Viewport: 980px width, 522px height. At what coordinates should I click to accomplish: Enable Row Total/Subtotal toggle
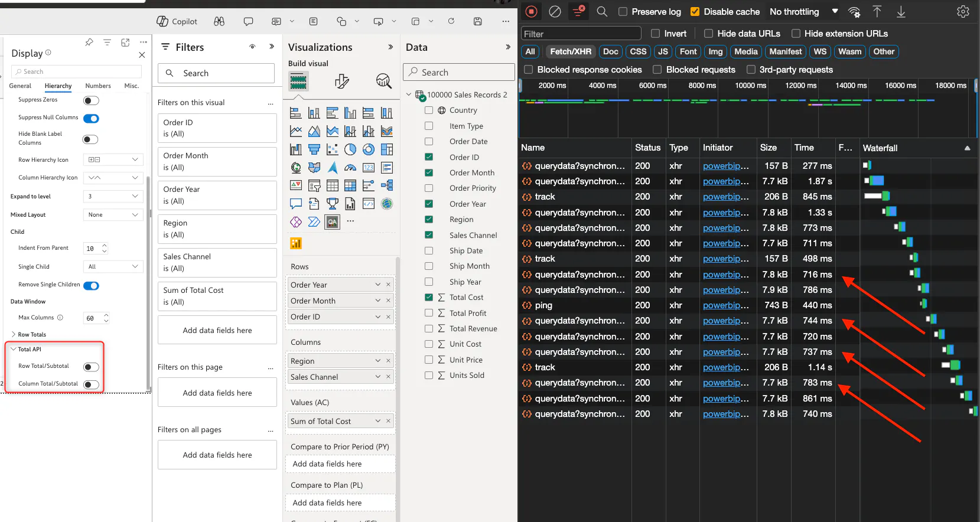[x=91, y=367]
